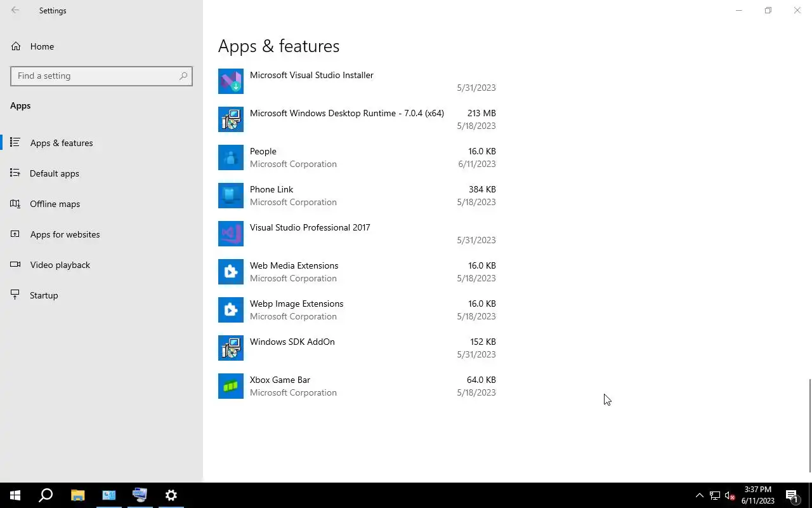Open File Explorer from the taskbar
Viewport: 812px width, 508px height.
[77, 495]
